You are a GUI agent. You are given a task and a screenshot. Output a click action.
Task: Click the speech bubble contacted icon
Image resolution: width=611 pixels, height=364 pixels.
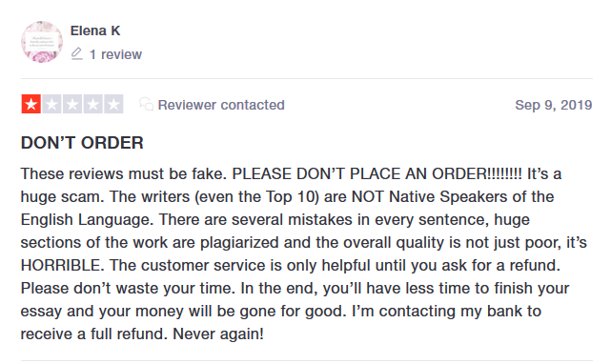[x=147, y=104]
